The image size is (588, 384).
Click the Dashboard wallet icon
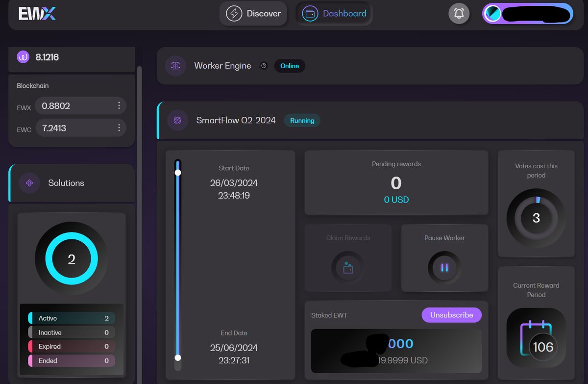[x=310, y=13]
